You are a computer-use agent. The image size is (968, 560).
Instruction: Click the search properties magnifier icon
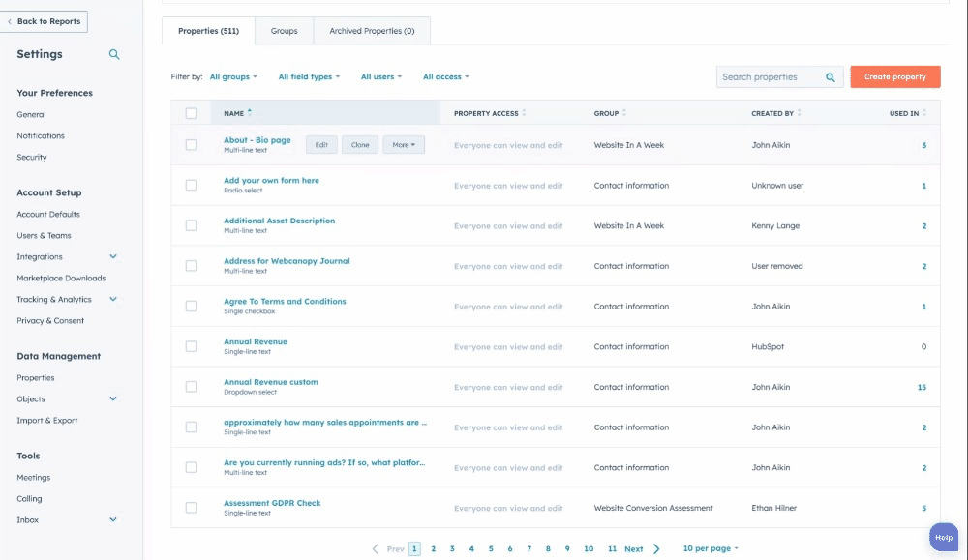(x=831, y=77)
